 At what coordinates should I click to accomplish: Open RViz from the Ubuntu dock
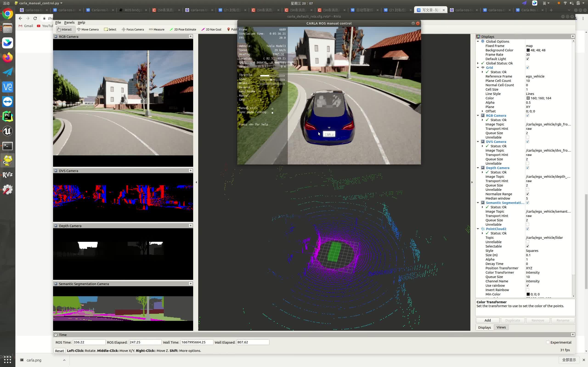8,175
